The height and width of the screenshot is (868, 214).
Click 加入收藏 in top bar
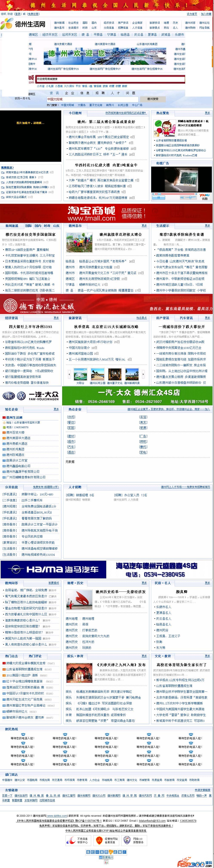coord(206,14)
